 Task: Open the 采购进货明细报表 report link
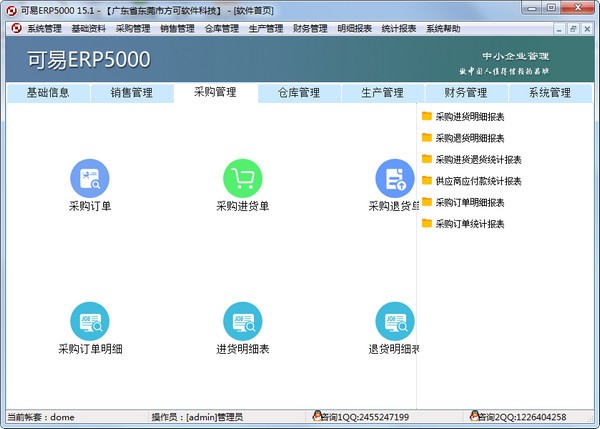[470, 117]
